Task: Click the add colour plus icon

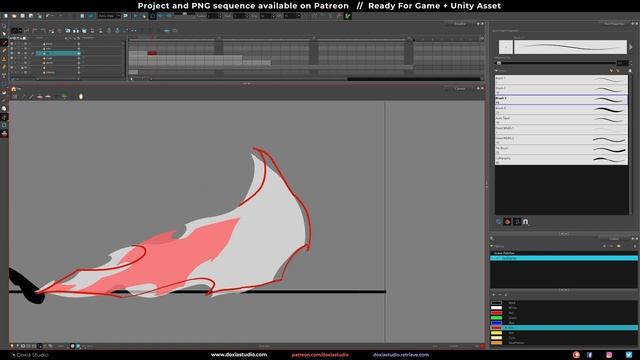Action: click(x=493, y=295)
